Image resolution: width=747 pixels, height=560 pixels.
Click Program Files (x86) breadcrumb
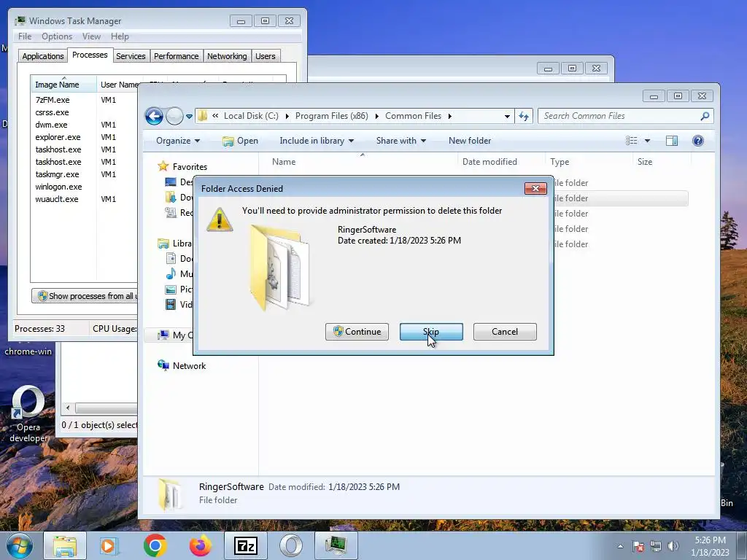[x=332, y=116]
